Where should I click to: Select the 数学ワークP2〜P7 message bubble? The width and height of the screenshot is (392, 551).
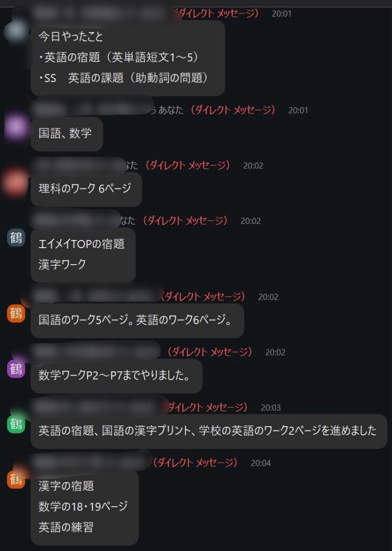click(x=117, y=376)
